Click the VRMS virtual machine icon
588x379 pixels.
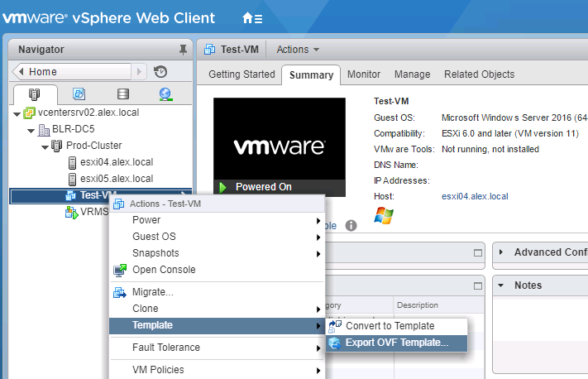pyautogui.click(x=71, y=213)
